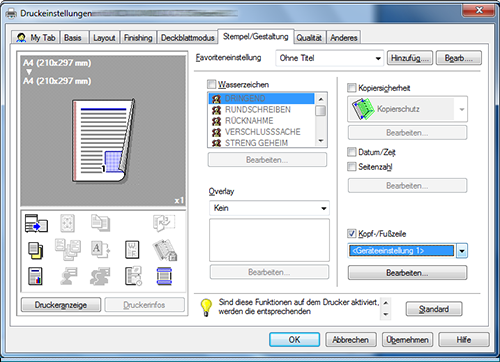Click the copy protection icon with padlock
500x362 pixels.
tap(165, 250)
